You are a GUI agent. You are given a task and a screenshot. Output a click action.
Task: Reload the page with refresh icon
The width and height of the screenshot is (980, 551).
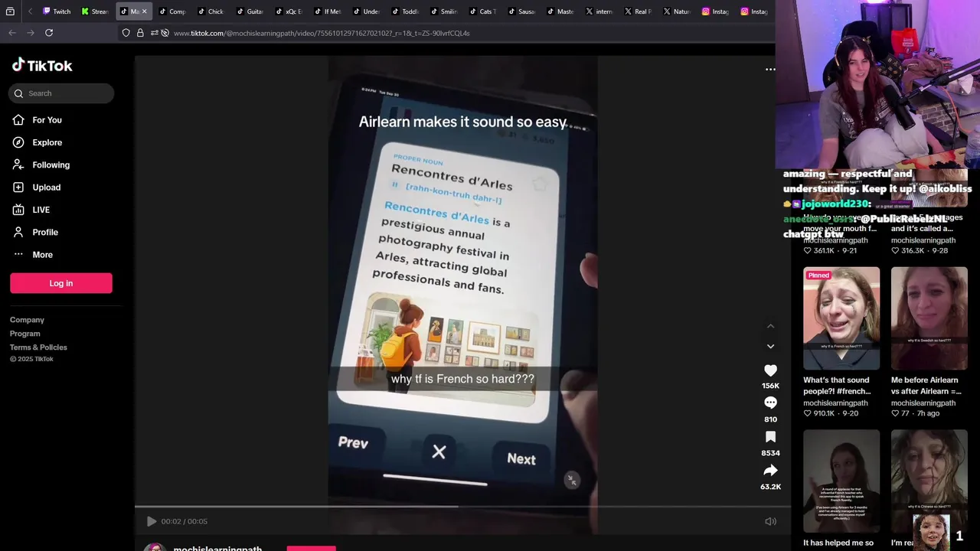click(49, 33)
